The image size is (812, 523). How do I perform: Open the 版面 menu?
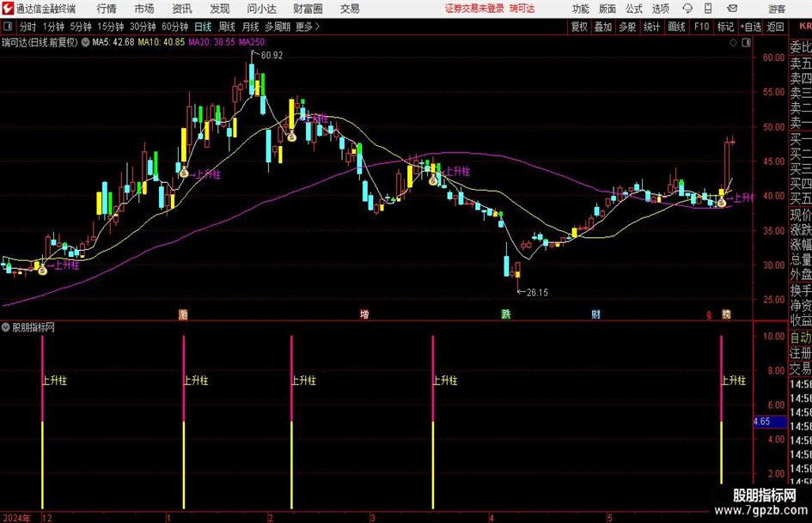coord(607,9)
